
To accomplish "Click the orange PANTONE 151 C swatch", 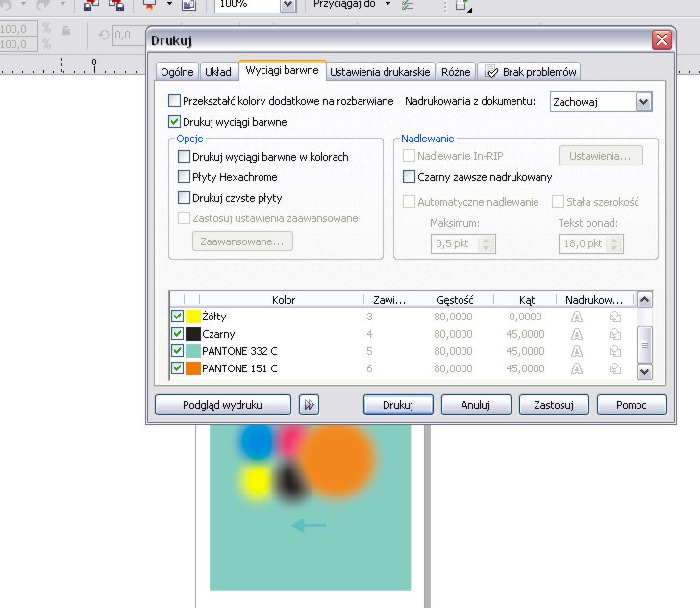I will coord(193,368).
